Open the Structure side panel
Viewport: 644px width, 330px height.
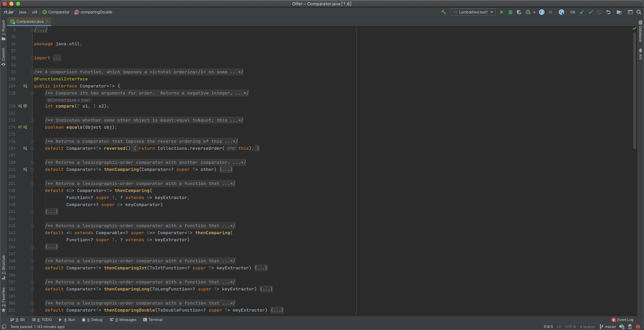[3, 267]
